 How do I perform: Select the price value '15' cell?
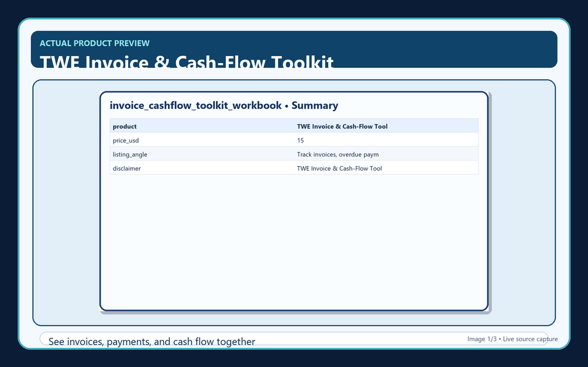pos(386,140)
